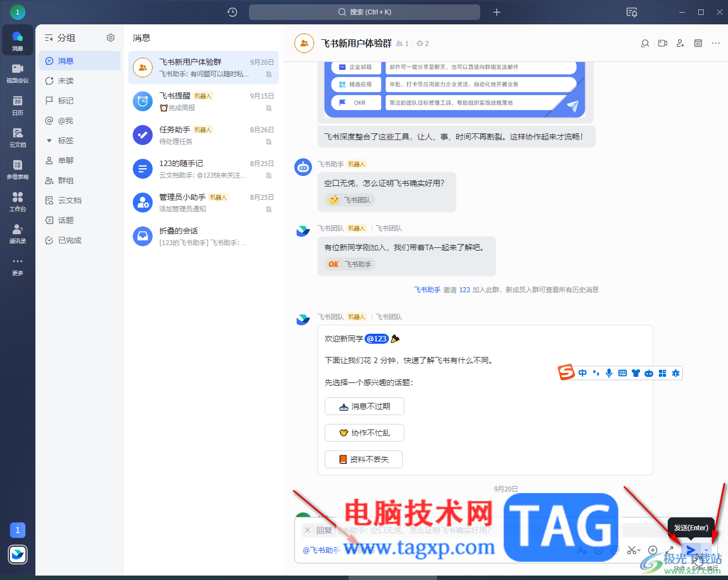Image resolution: width=728 pixels, height=580 pixels.
Task: Open the add (+) attachments icon in composer
Action: (653, 550)
